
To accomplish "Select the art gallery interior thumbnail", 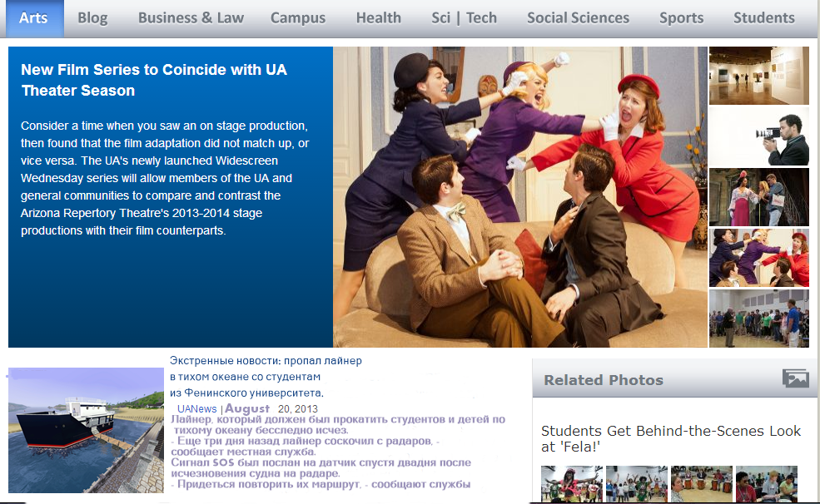I will tap(758, 76).
